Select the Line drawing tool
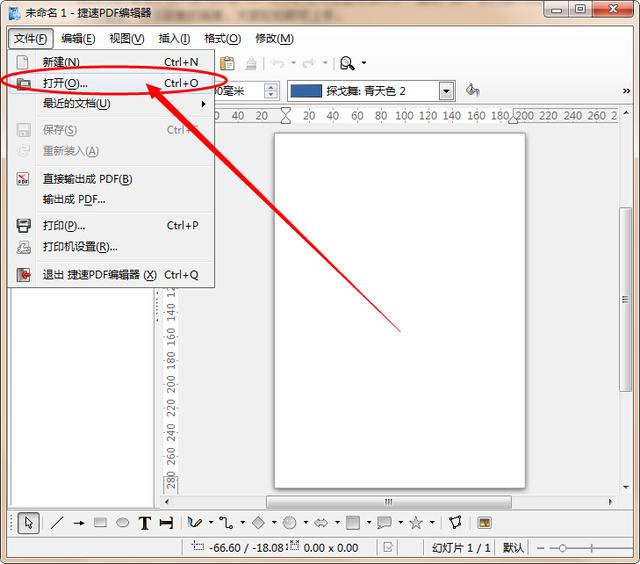This screenshot has height=564, width=640. coord(57,523)
